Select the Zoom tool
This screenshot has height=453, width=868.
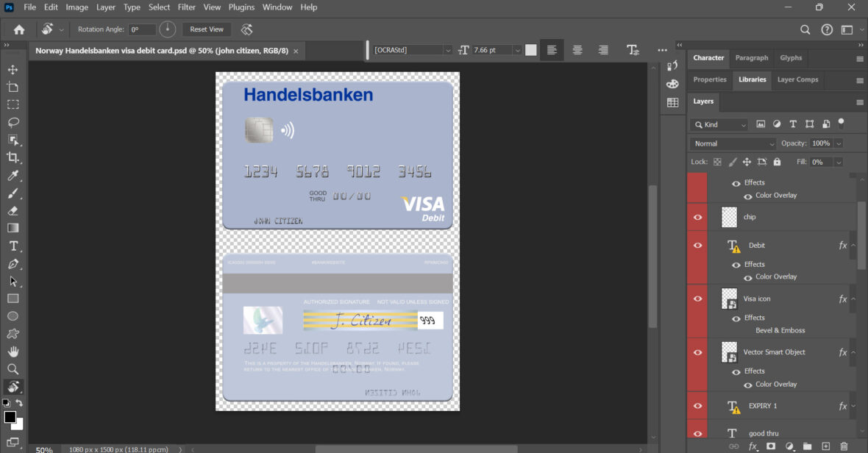[12, 368]
